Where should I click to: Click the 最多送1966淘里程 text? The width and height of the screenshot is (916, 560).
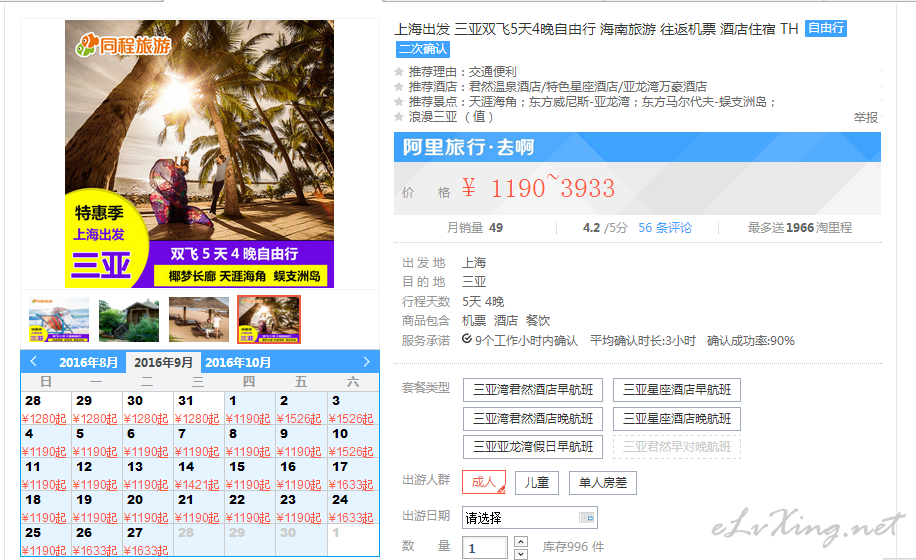[800, 228]
